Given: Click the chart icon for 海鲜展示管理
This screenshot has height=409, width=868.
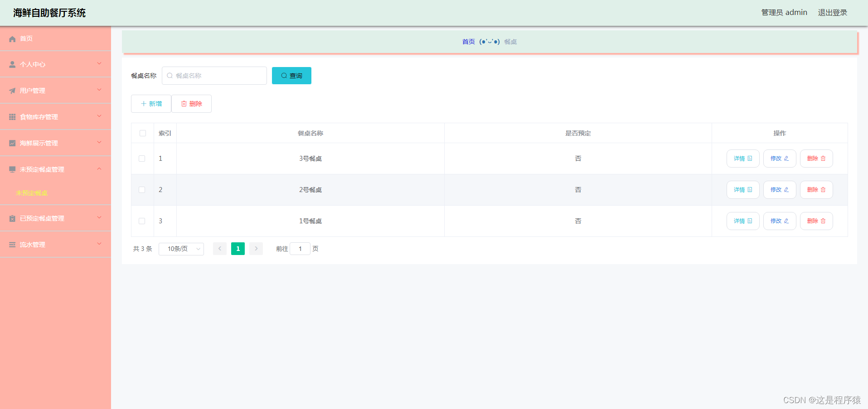Looking at the screenshot, I should pyautogui.click(x=12, y=143).
